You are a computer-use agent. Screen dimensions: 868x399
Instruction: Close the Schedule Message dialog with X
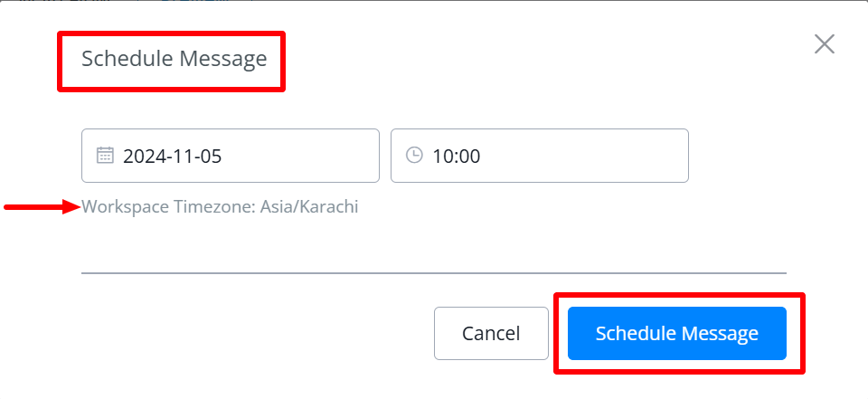coord(824,44)
